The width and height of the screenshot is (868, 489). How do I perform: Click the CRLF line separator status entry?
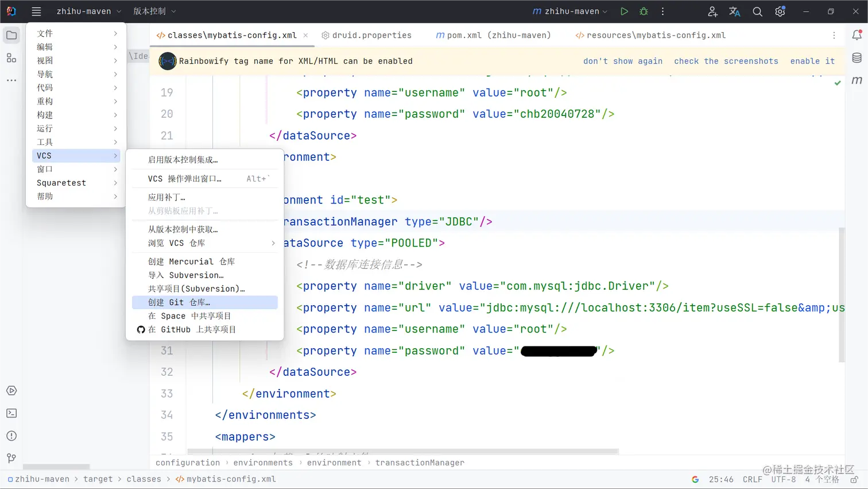(x=753, y=479)
